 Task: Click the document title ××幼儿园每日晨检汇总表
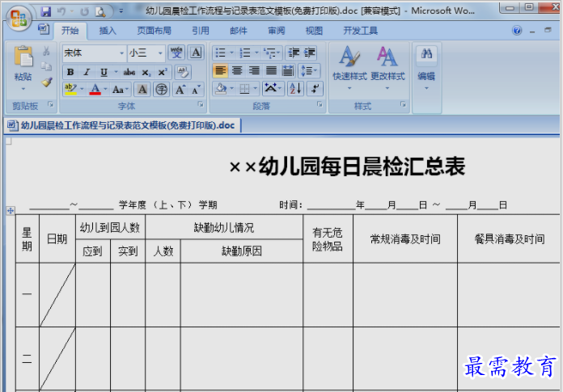[x=347, y=166]
